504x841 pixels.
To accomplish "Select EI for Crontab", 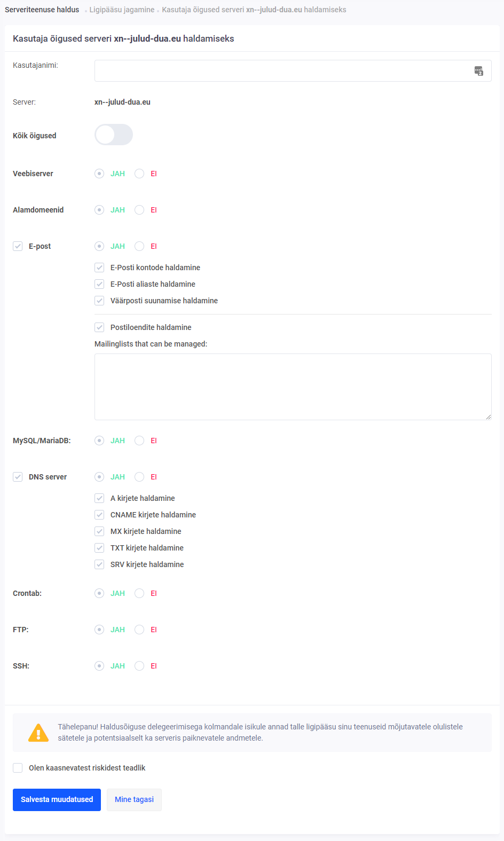I will click(x=140, y=593).
